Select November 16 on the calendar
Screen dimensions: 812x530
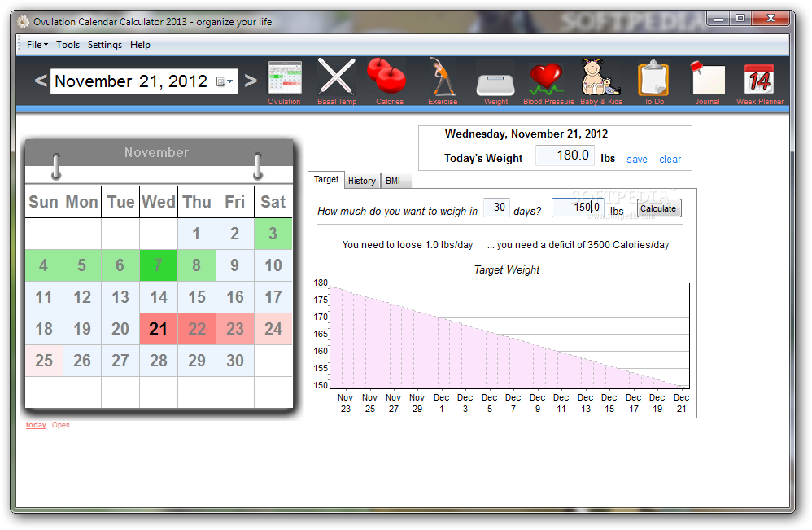(235, 297)
